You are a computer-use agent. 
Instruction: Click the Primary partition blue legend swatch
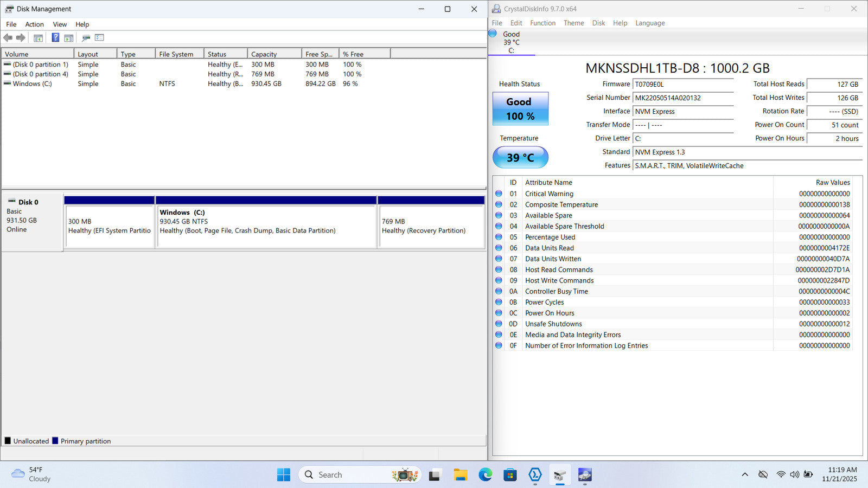click(x=55, y=441)
